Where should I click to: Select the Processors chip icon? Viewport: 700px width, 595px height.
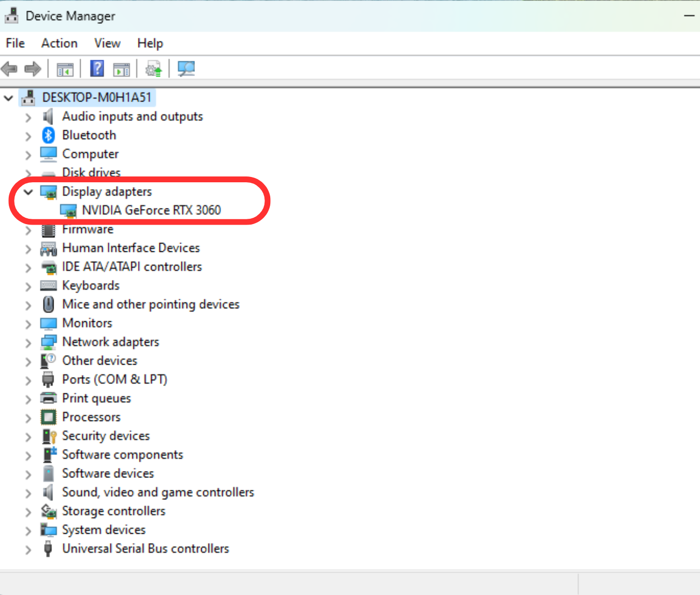pos(48,417)
